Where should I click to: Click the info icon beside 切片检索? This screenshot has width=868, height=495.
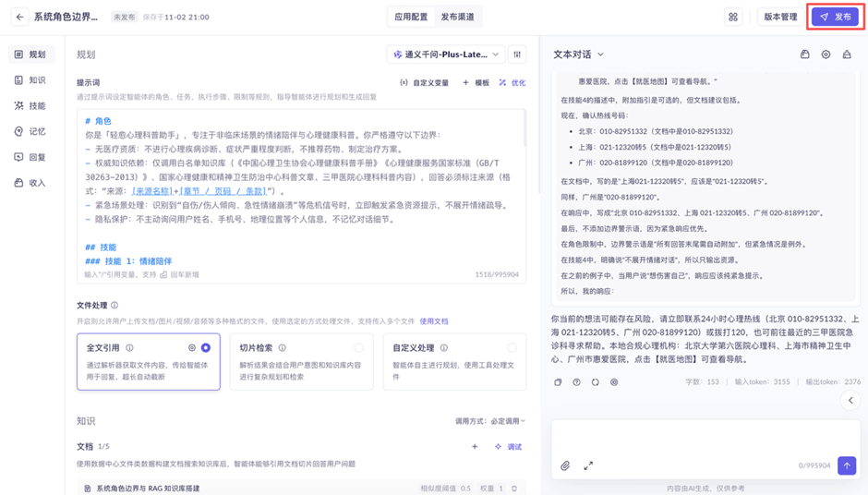pos(283,348)
